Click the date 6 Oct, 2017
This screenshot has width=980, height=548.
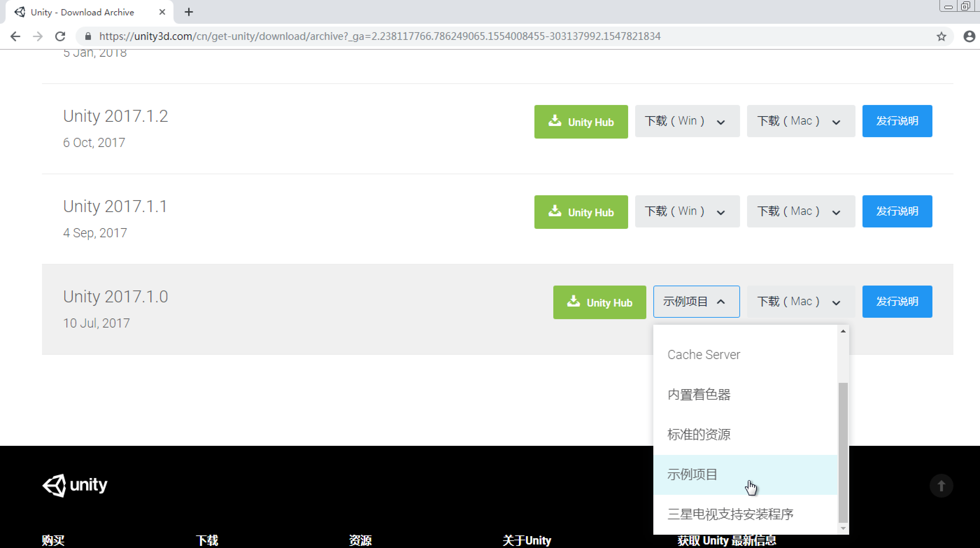pos(94,143)
